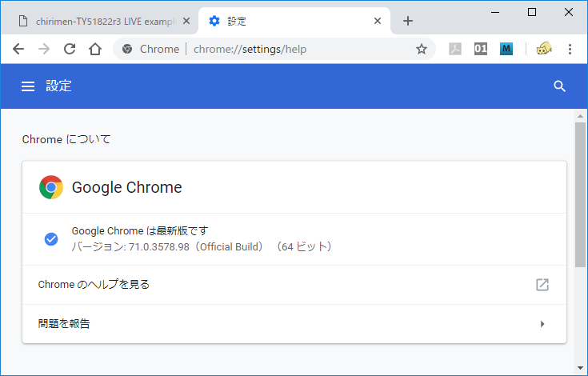
Task: Click the browser back arrow button
Action: tap(18, 49)
